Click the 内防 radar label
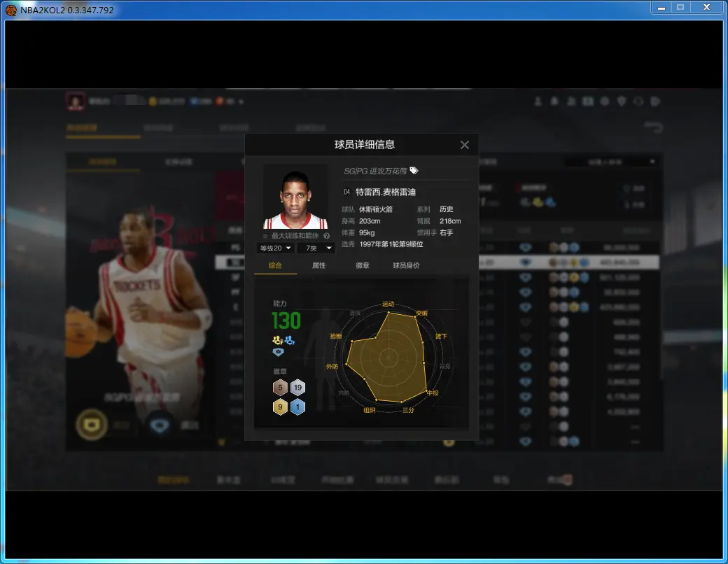This screenshot has width=728, height=564. pyautogui.click(x=344, y=393)
